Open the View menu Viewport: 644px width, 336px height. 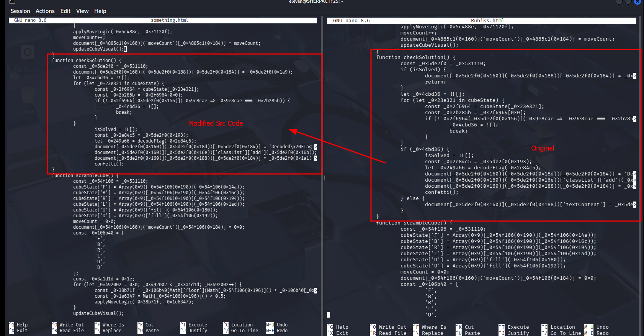pos(82,11)
